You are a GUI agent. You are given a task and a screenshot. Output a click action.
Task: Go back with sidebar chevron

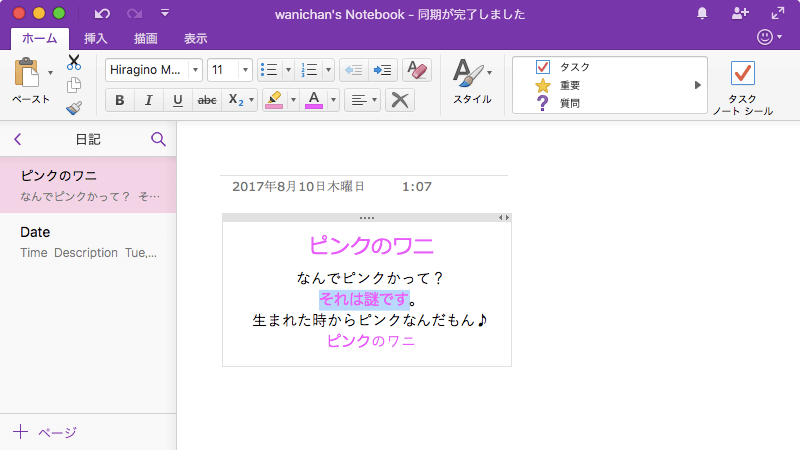tap(18, 139)
